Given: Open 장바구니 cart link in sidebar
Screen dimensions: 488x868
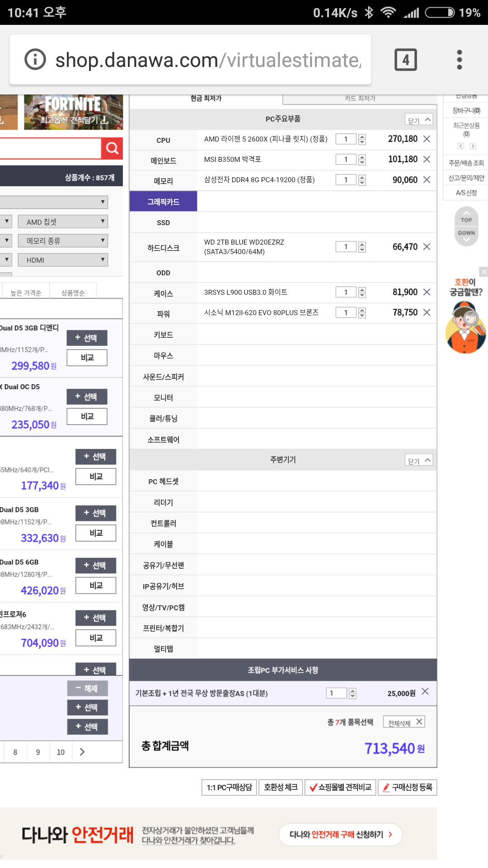Looking at the screenshot, I should (466, 110).
